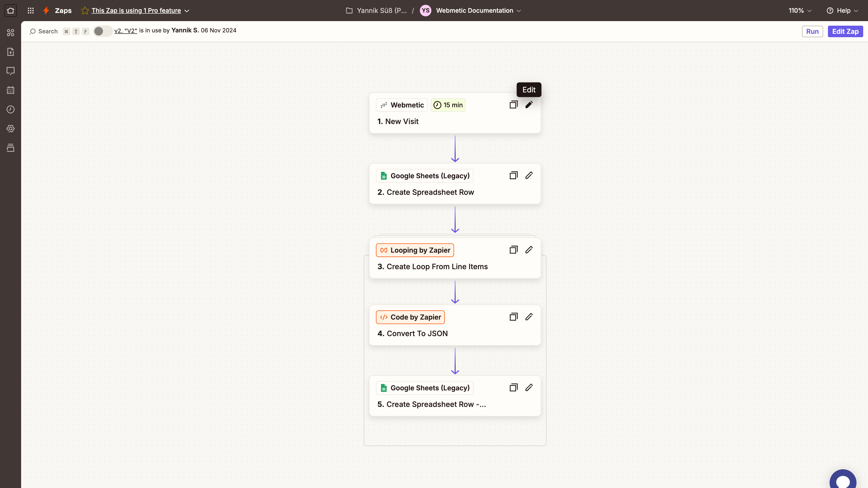Select 3. Create Loop From Line Items title
Screen dimensions: 868x488
[x=432, y=266]
